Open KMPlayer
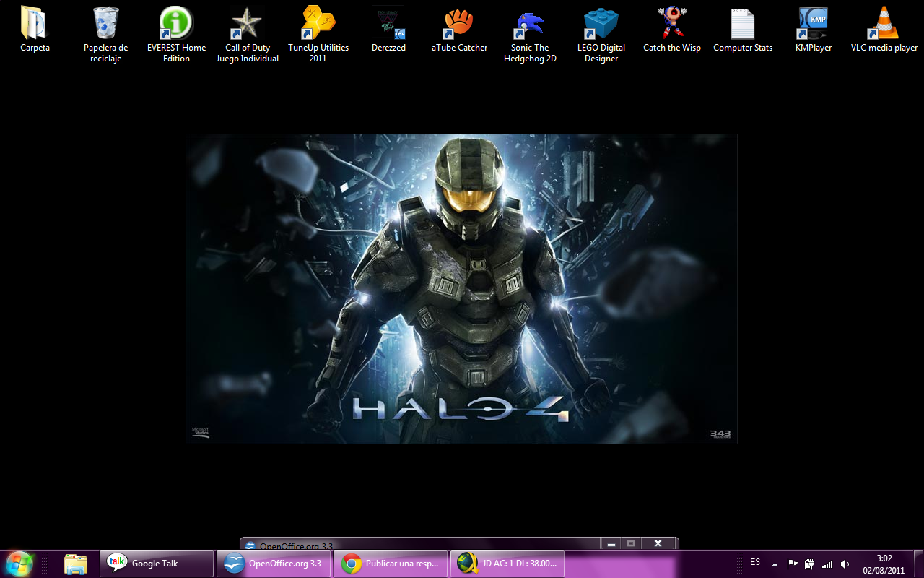Viewport: 924px width, 578px height. [x=813, y=22]
